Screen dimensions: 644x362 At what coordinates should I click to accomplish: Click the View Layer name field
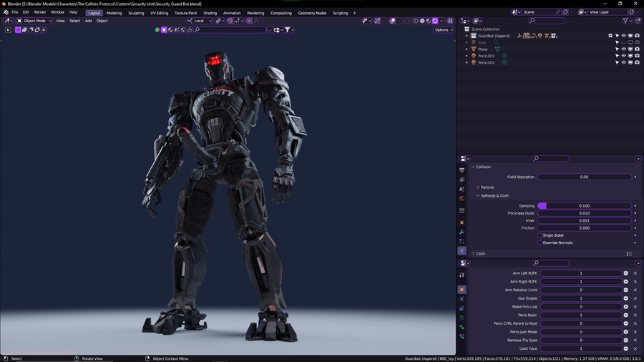coord(608,12)
